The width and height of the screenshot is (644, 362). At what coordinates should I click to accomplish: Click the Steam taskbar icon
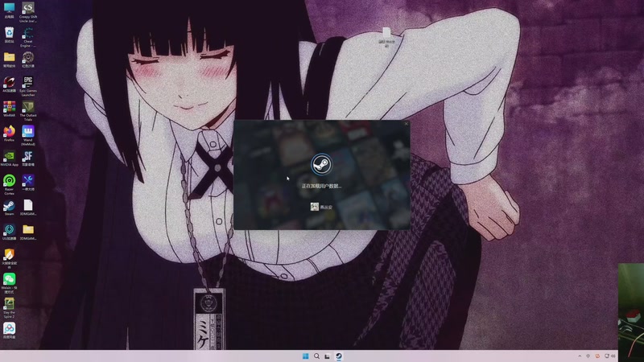tap(339, 356)
